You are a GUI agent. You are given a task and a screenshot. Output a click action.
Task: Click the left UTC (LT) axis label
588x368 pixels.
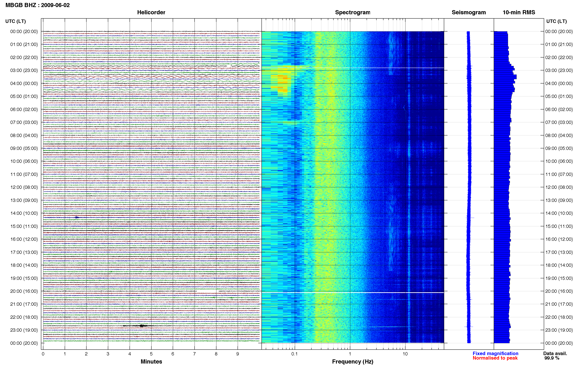click(x=15, y=21)
